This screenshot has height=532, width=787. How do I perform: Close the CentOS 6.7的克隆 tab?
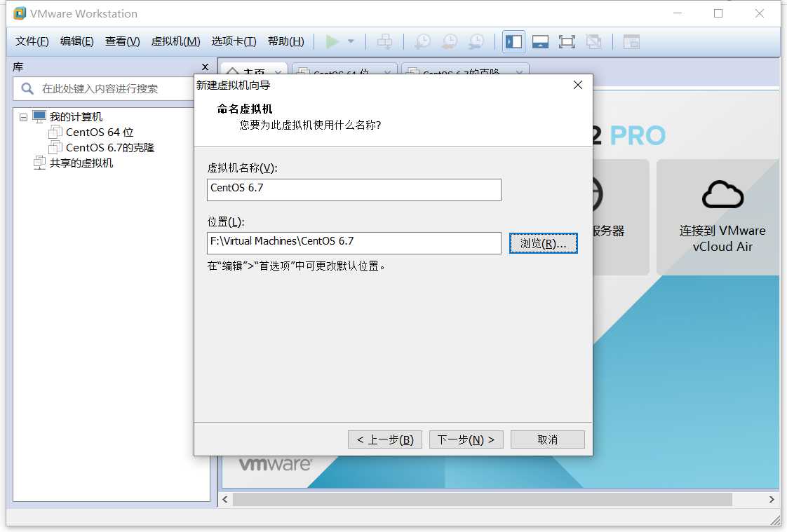519,73
